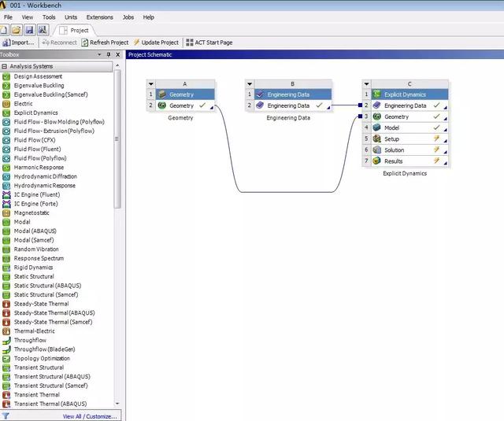Open the Toolbox panel dropdown arrow
This screenshot has height=421, width=504.
point(99,54)
